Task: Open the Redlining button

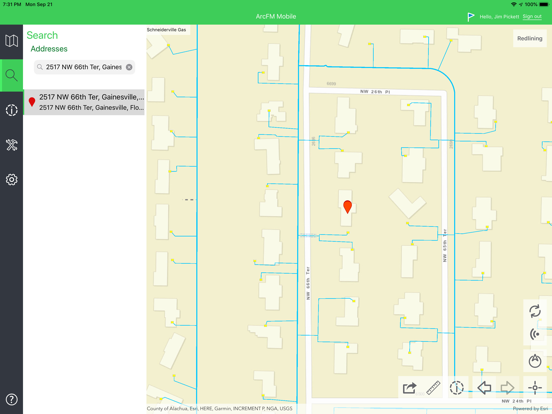Action: point(529,38)
